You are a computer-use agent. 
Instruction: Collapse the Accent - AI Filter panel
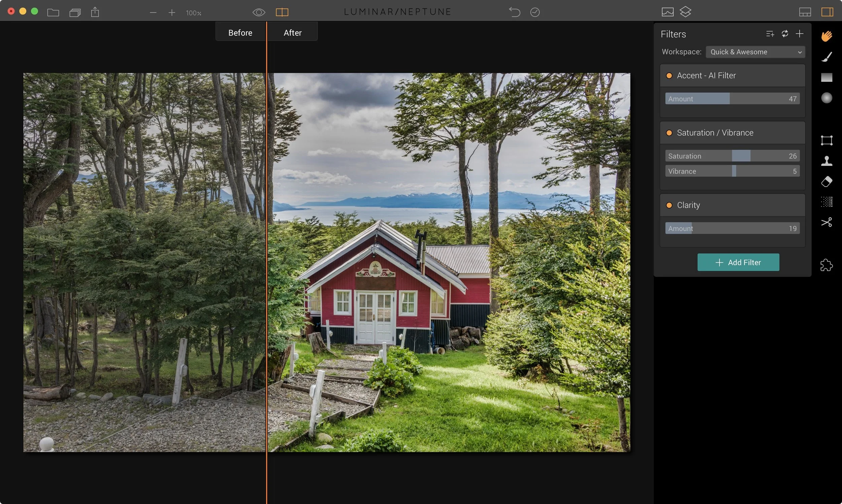(x=706, y=75)
